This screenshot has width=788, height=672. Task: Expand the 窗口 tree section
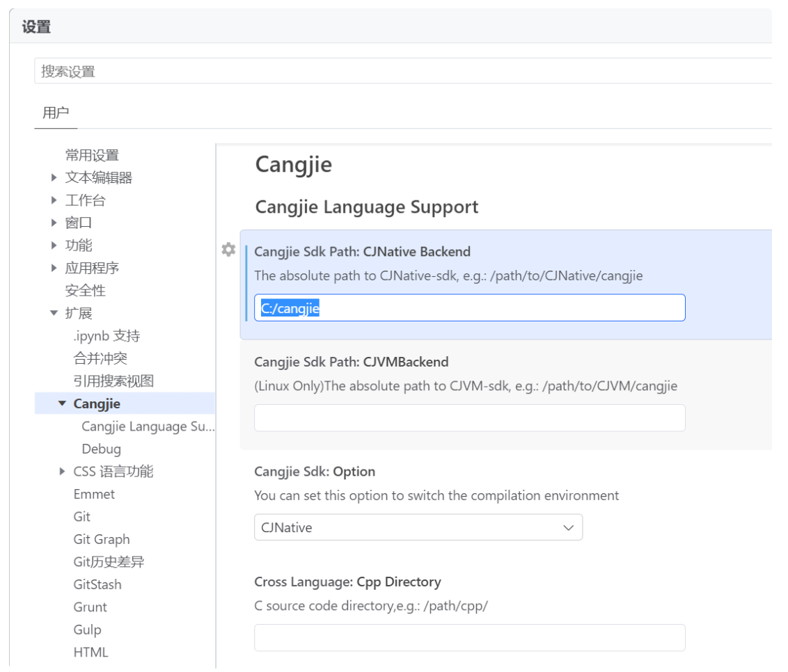click(54, 223)
